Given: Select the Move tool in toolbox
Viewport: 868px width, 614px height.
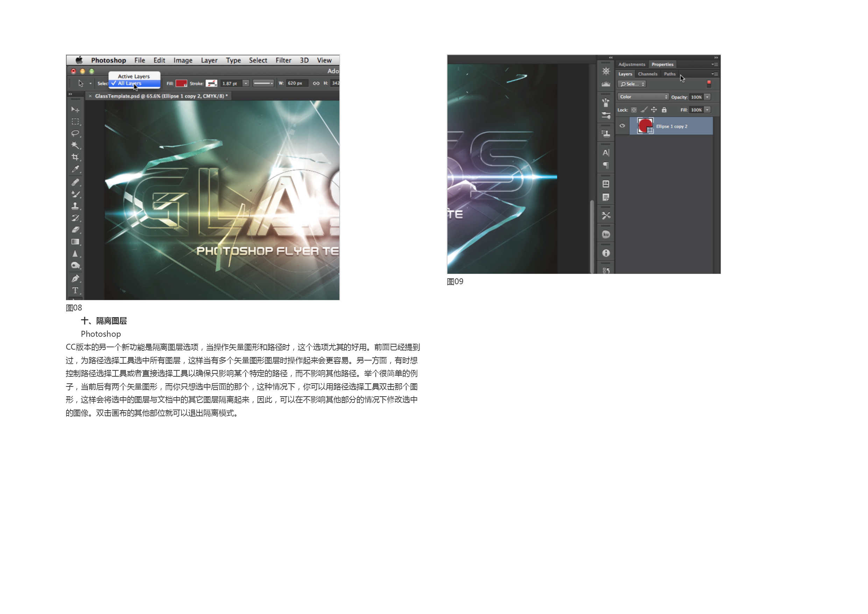Looking at the screenshot, I should tap(75, 110).
